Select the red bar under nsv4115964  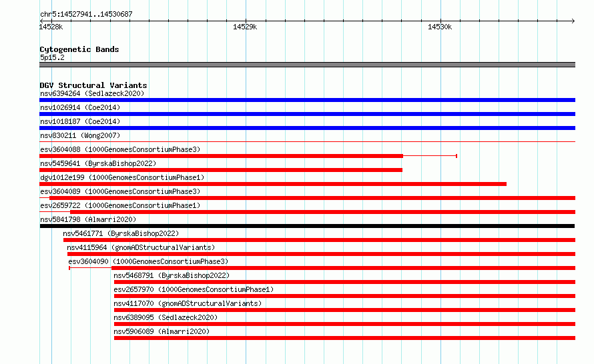(x=321, y=254)
